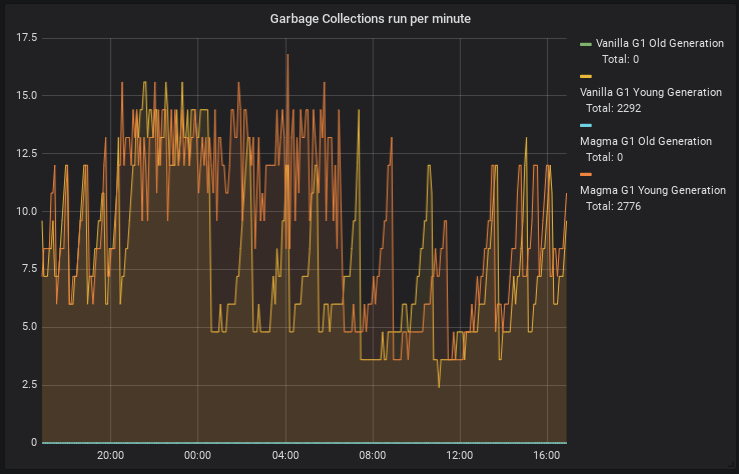Click the Total: 2776 legend value
Viewport: 739px width, 474px height.
(x=613, y=206)
